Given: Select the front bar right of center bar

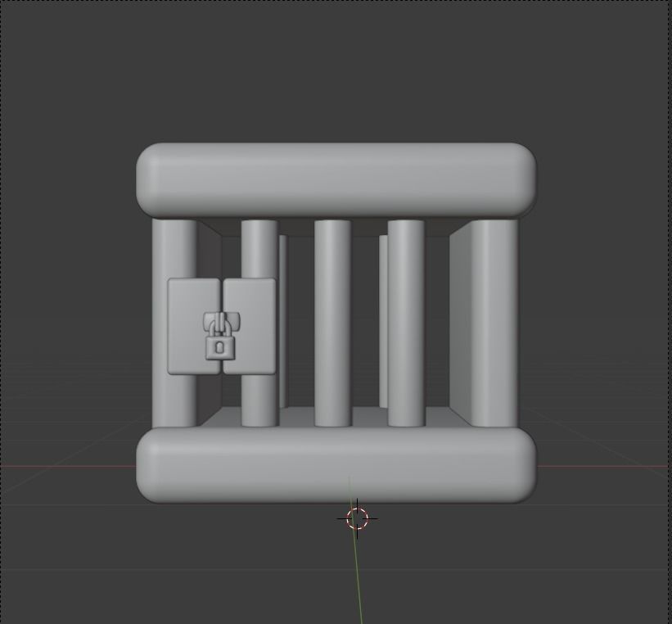Looking at the screenshot, I should pyautogui.click(x=406, y=323).
